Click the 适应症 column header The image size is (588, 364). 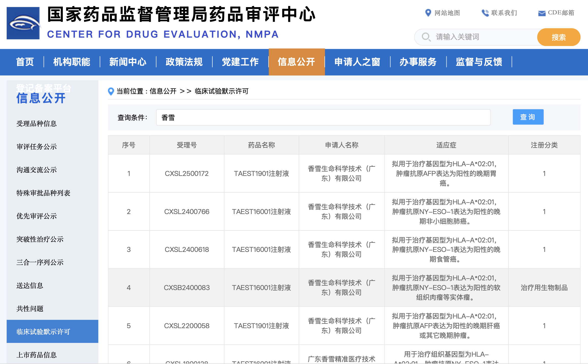(x=446, y=145)
